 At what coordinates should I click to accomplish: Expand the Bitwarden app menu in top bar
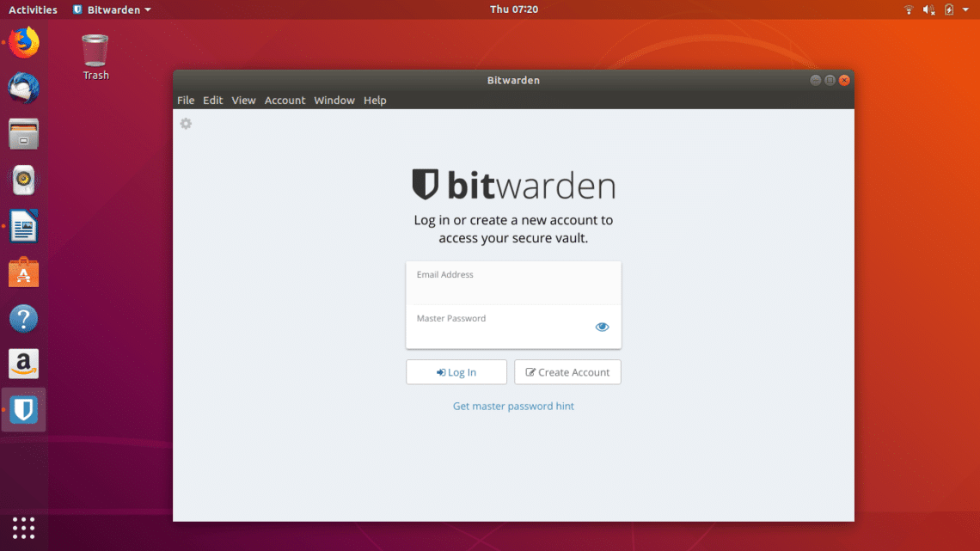(112, 9)
